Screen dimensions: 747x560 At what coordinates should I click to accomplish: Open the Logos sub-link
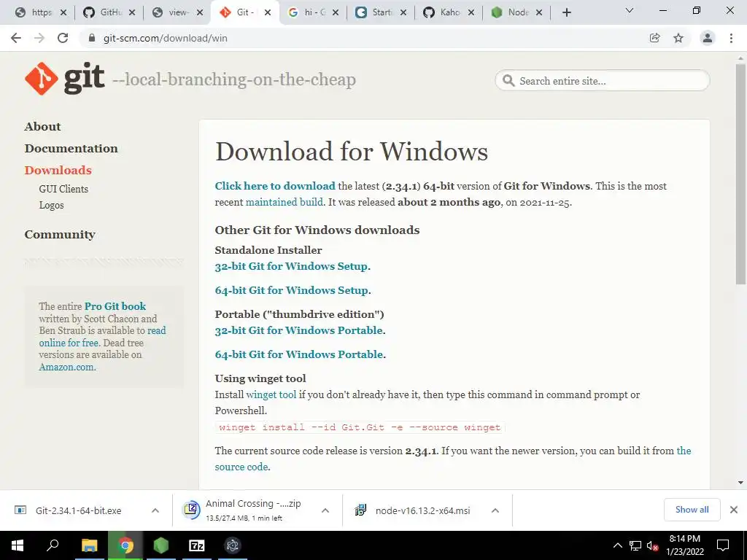(x=52, y=205)
